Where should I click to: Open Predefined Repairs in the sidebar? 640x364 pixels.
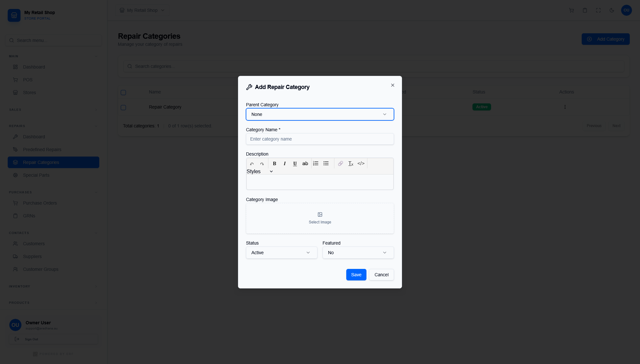pyautogui.click(x=53, y=150)
